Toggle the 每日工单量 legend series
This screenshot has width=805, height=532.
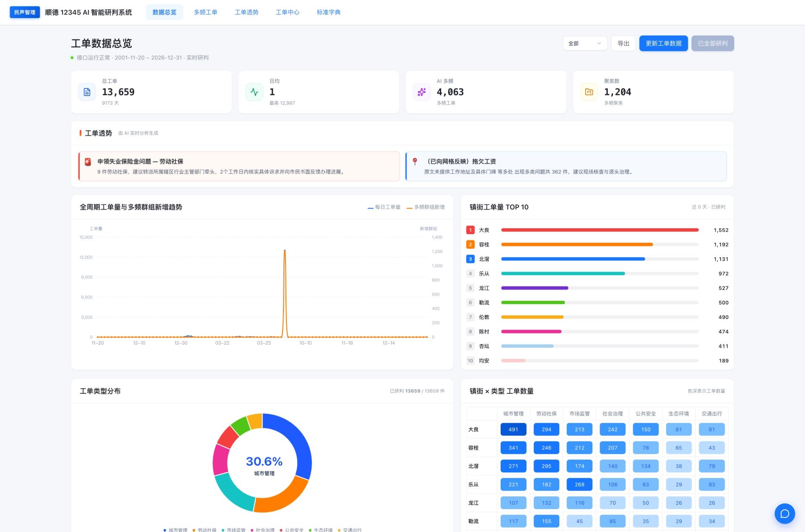pos(384,207)
